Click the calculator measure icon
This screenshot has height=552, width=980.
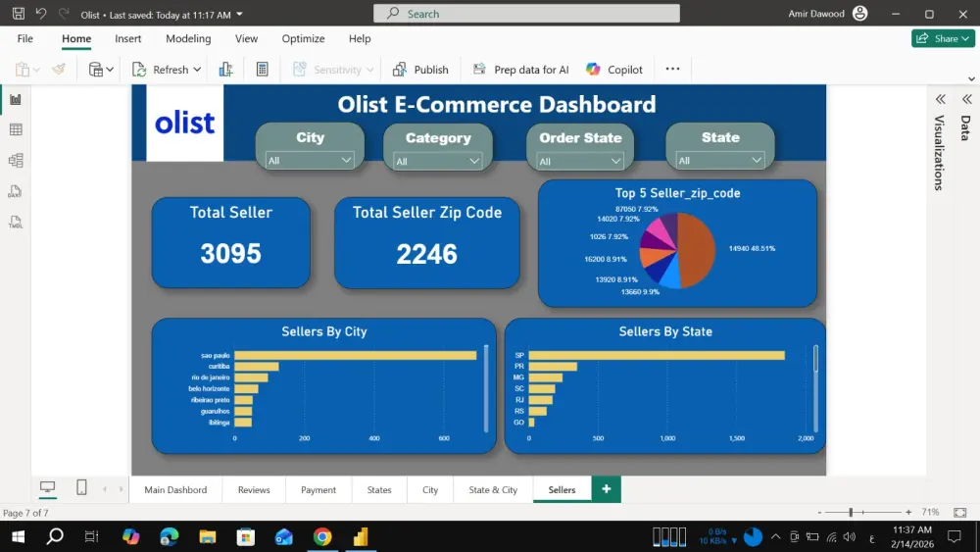coord(263,70)
